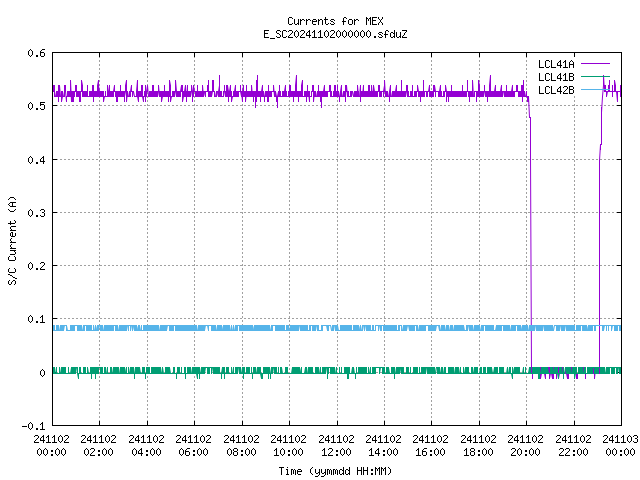Click the x-axis tick '241102 16:00'

430,446
